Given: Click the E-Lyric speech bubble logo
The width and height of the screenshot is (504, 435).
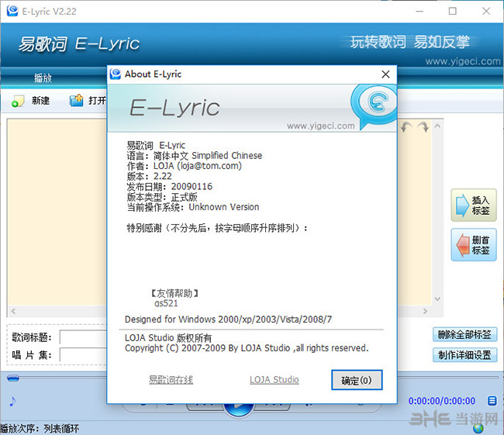Looking at the screenshot, I should pos(375,105).
